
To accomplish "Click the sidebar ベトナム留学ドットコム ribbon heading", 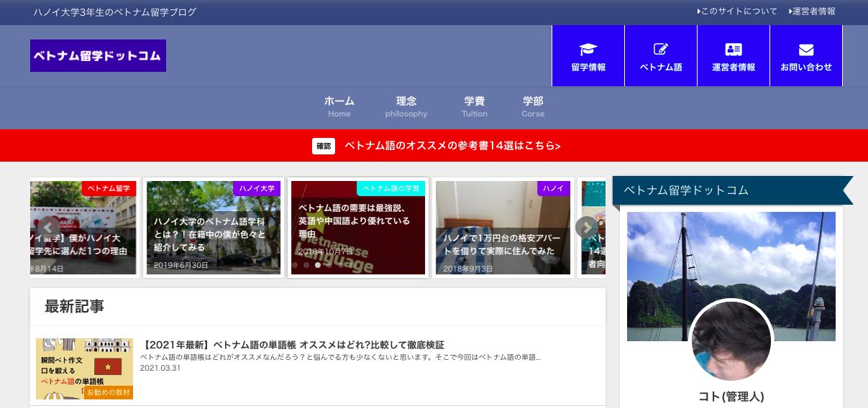I will pyautogui.click(x=733, y=190).
